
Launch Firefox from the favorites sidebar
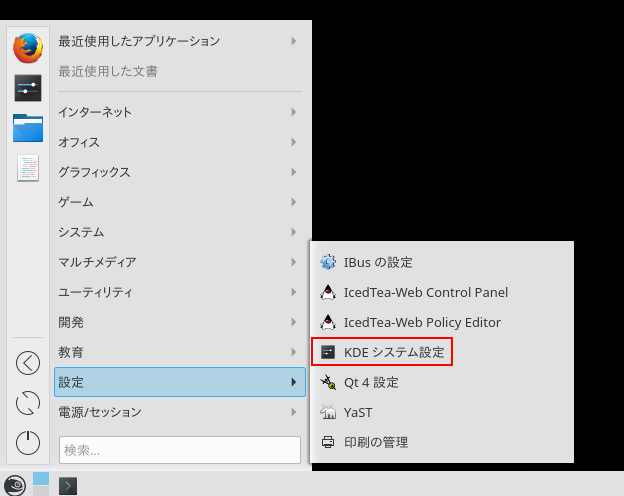[28, 48]
